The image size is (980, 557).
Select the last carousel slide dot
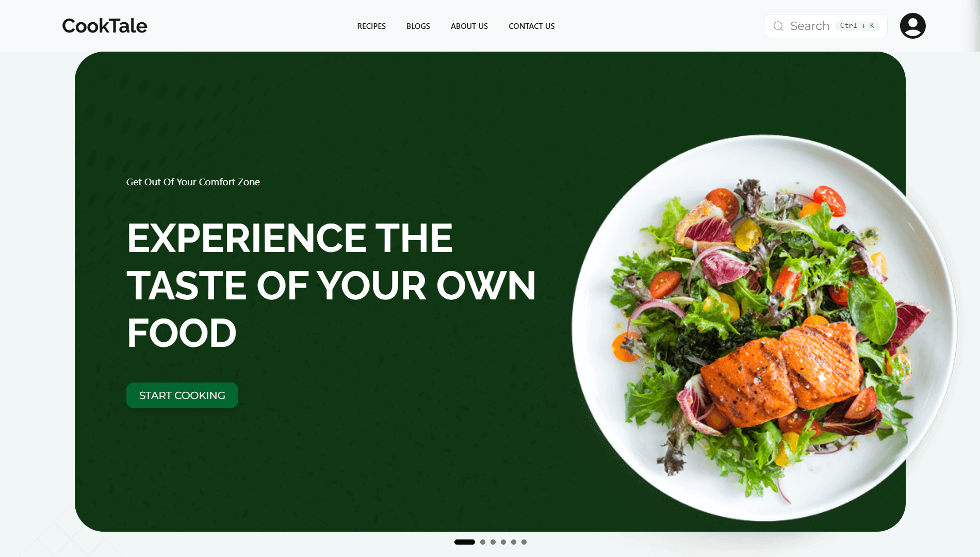point(524,542)
